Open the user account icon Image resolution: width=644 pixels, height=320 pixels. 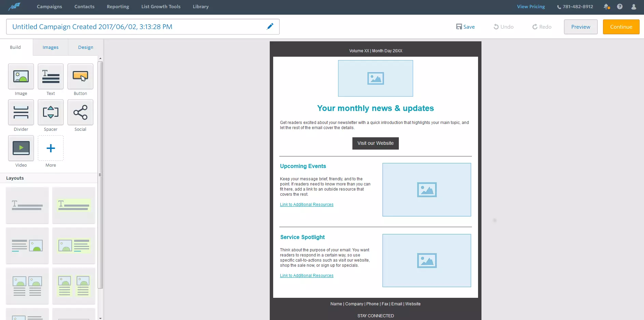click(634, 6)
